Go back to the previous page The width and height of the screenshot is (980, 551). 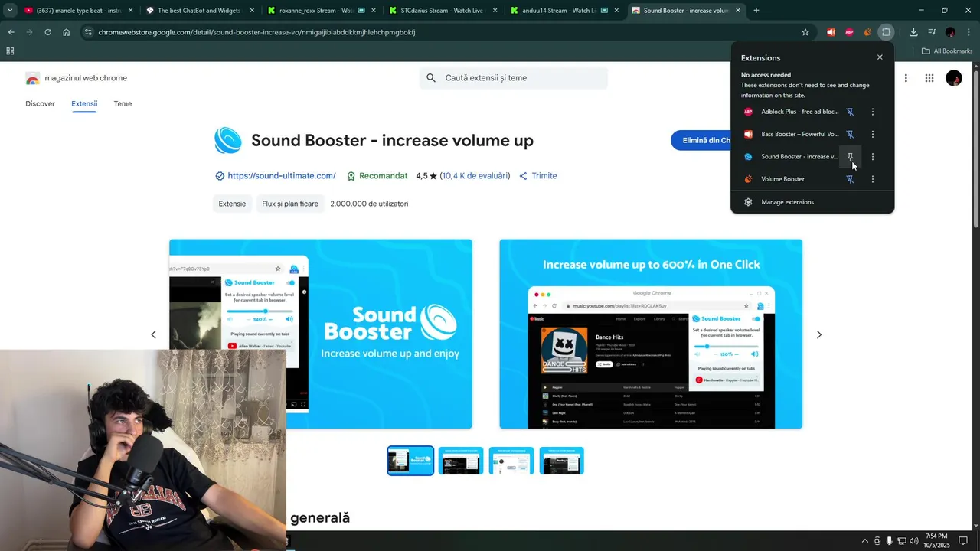pos(11,32)
